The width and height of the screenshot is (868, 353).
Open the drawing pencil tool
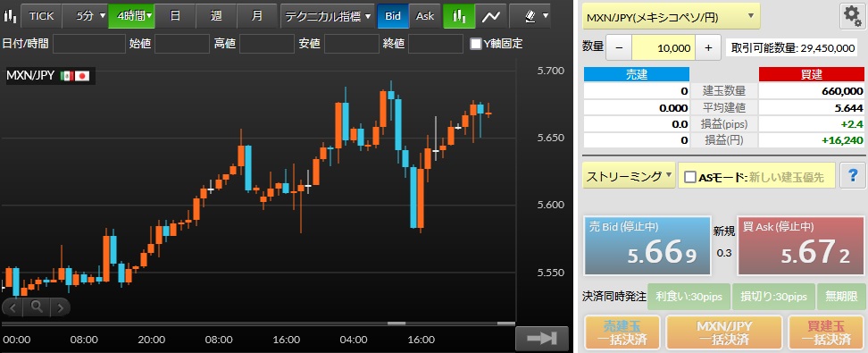coord(530,16)
